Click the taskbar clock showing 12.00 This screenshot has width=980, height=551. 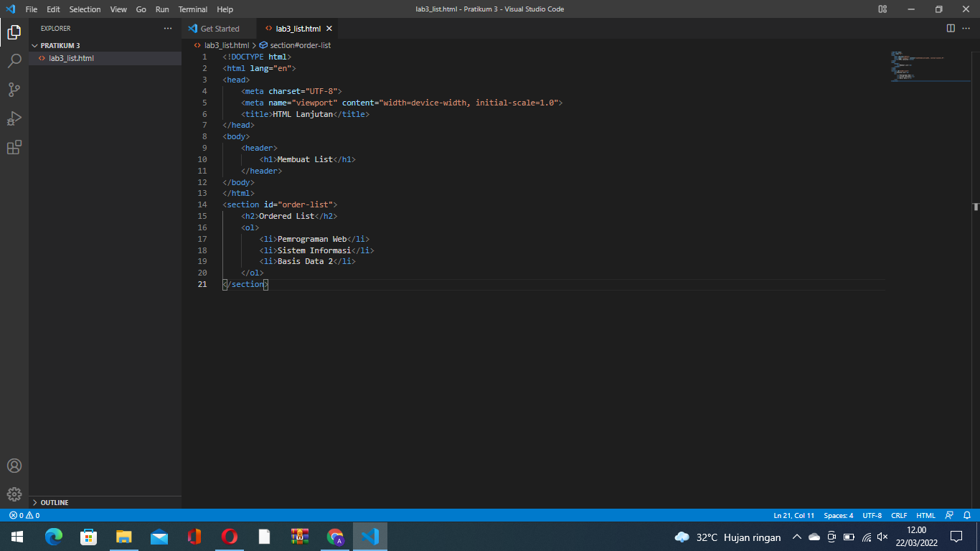tap(917, 537)
